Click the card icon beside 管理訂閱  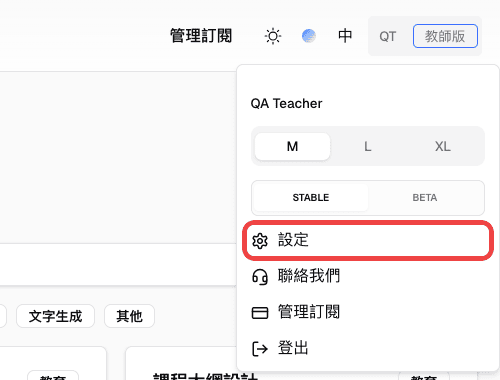click(x=260, y=313)
